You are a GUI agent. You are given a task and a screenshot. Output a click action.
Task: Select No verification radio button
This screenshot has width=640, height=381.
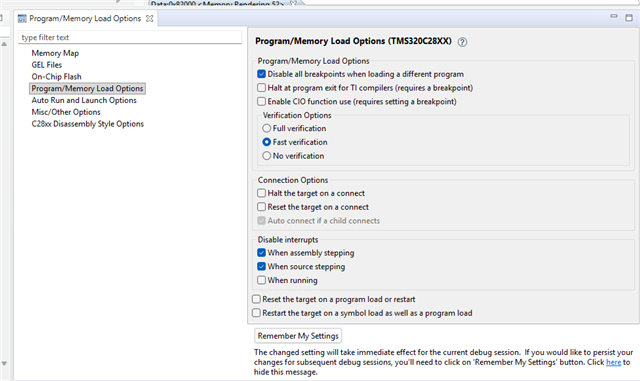point(267,156)
